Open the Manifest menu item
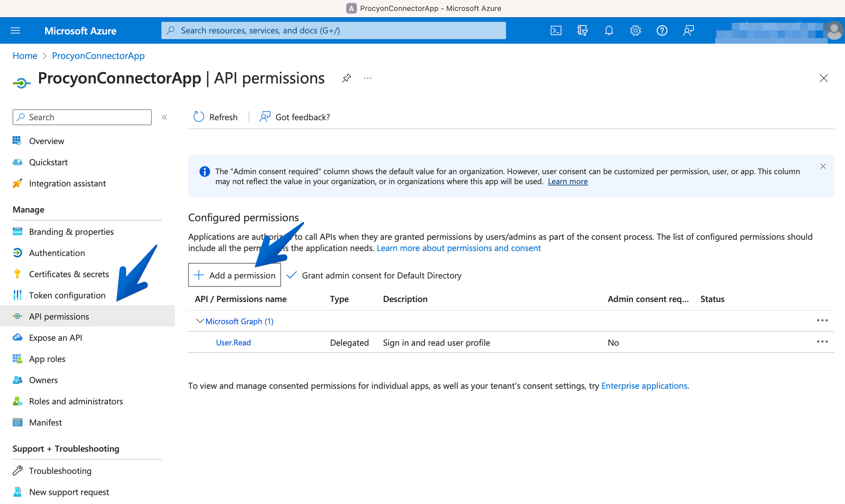Image resolution: width=845 pixels, height=504 pixels. [45, 422]
